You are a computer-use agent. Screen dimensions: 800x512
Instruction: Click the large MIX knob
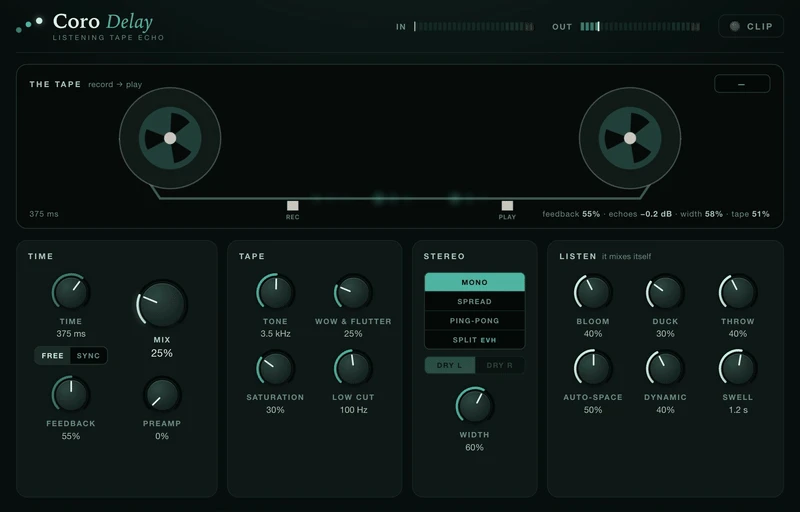[x=162, y=304]
